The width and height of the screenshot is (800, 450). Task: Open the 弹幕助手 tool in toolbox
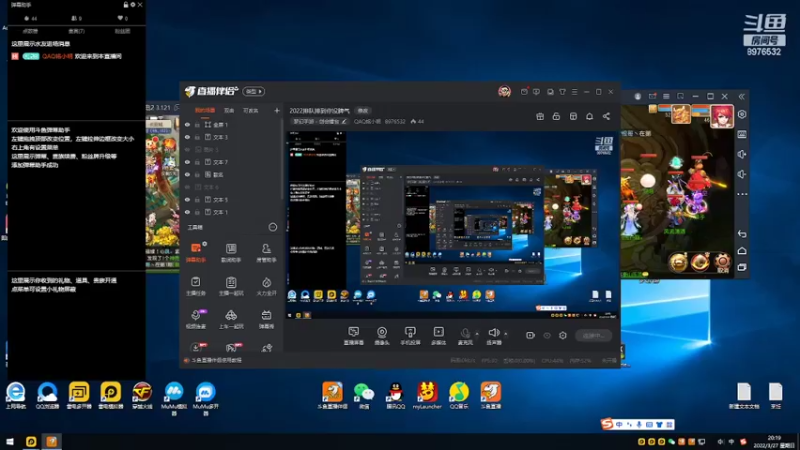[x=196, y=253]
